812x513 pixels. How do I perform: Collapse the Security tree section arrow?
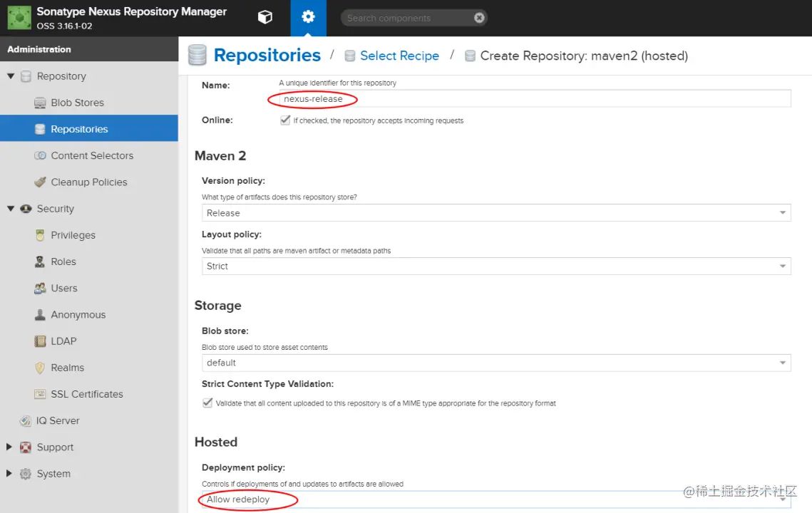click(x=11, y=209)
